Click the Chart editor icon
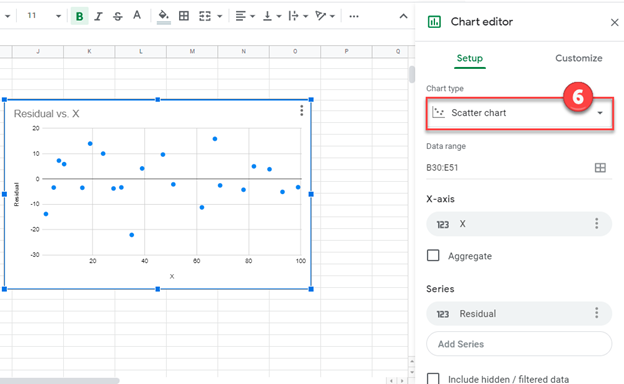The width and height of the screenshot is (624, 384). click(434, 22)
